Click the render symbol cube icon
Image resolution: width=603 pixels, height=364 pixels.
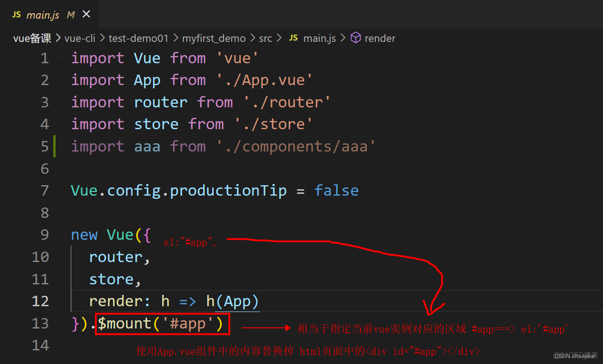click(355, 38)
